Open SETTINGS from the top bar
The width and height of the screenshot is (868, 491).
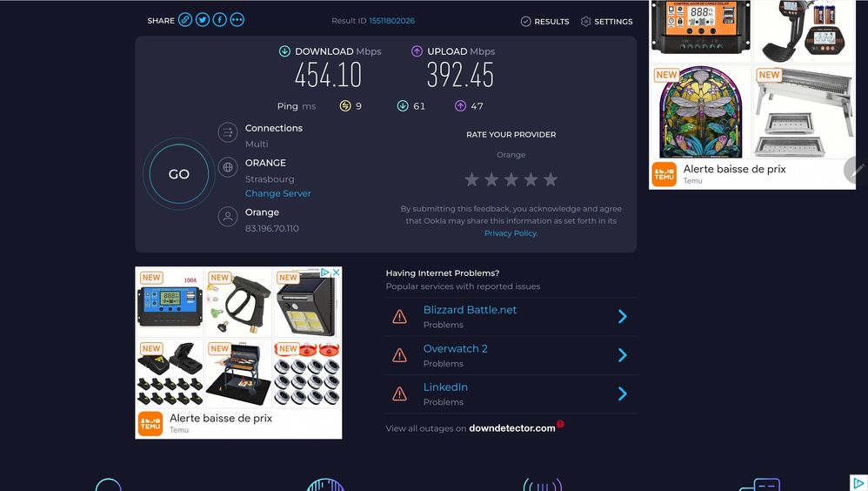click(x=606, y=21)
